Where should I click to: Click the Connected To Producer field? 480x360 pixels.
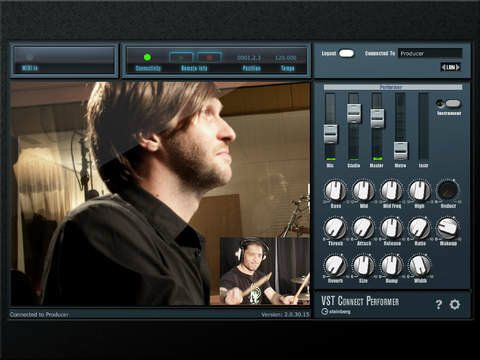coord(430,53)
